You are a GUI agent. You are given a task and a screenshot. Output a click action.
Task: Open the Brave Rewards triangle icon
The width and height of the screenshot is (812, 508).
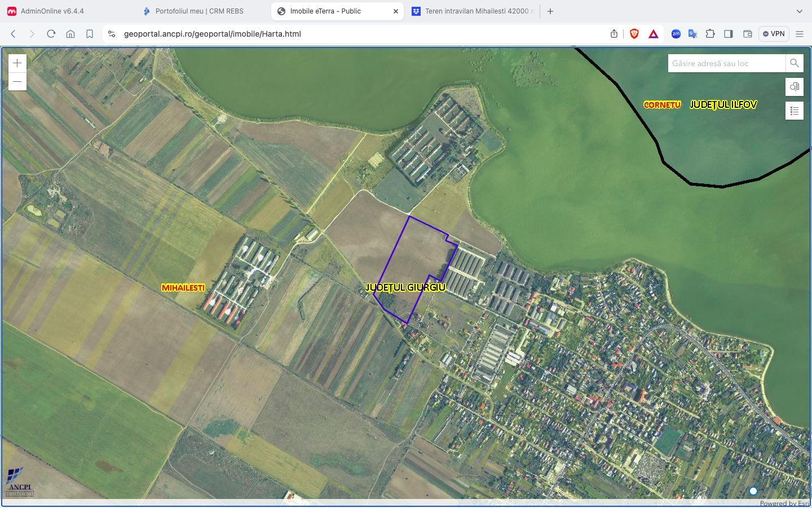tap(654, 34)
